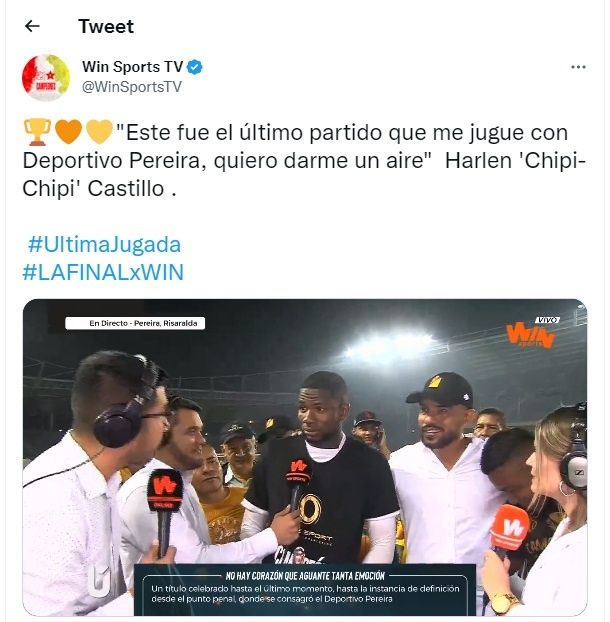Open the @WinSportsTV handle link
This screenshot has width=610, height=622.
coord(132,87)
